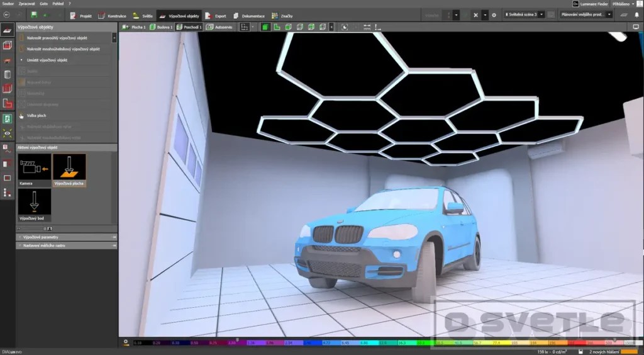Select the red L-shape area sidebar tool
The width and height of the screenshot is (644, 355).
(7, 103)
